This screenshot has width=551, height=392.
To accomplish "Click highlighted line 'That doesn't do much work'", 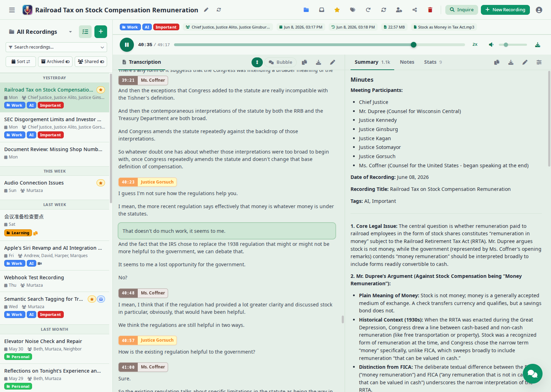I will [227, 231].
